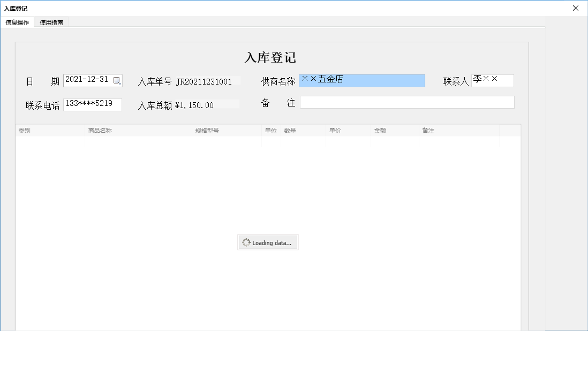
Task: Sort by the 单位 column header
Action: coord(270,130)
